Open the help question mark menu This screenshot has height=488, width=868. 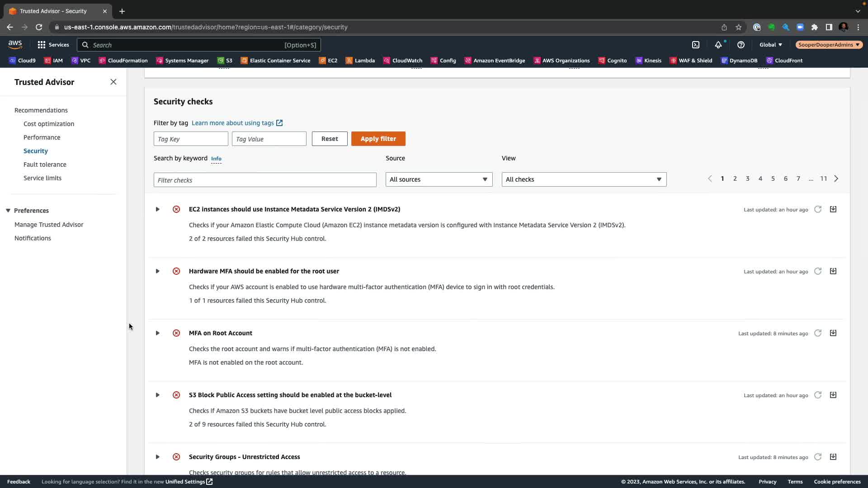pyautogui.click(x=741, y=45)
